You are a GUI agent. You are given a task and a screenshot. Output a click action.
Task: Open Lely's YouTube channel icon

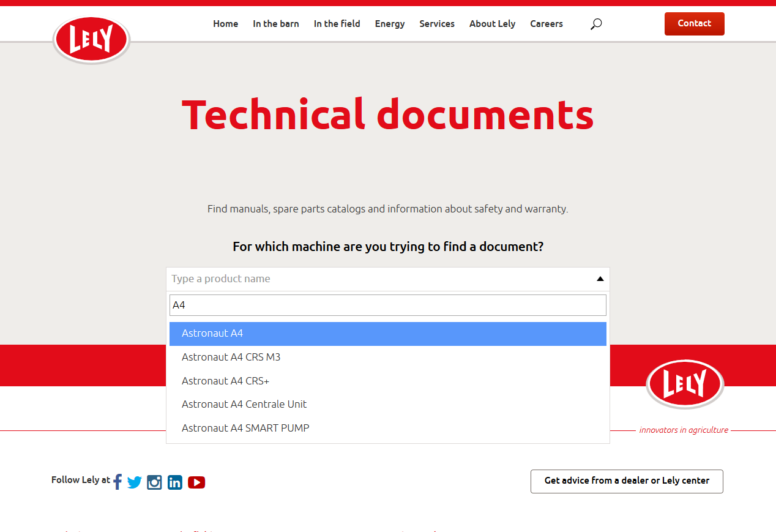(x=196, y=482)
